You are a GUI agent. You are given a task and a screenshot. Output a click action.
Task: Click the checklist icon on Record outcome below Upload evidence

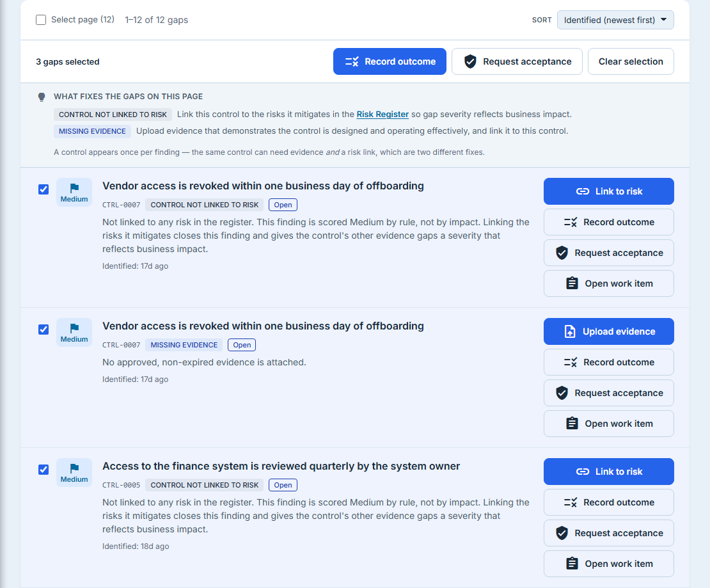tap(571, 362)
